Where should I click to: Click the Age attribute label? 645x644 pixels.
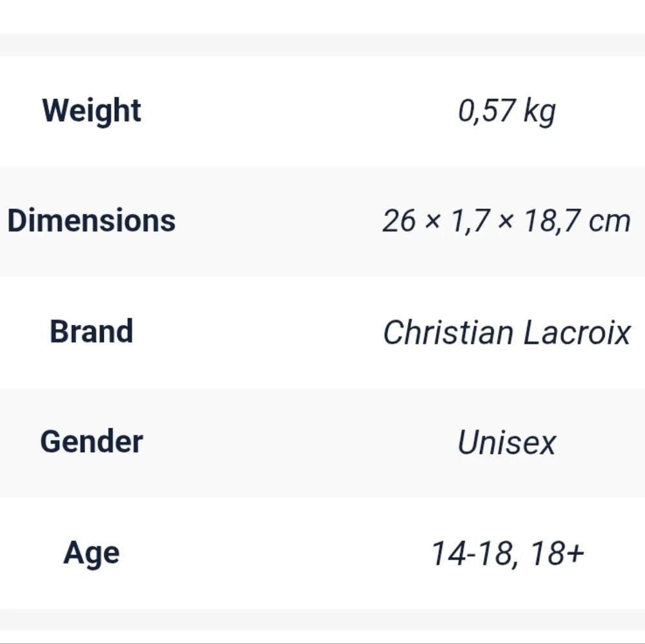(x=92, y=553)
